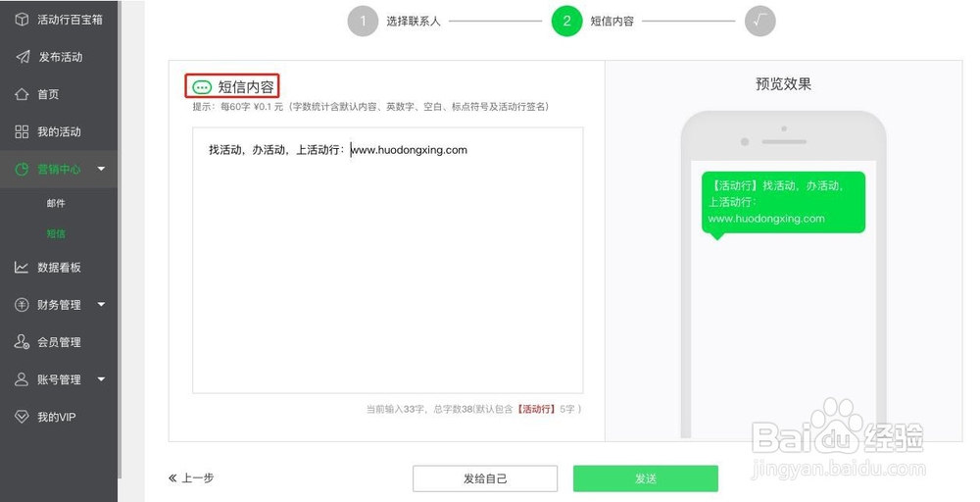Viewport: 980px width, 502px height.
Task: Click step 1 circle 选择联系人
Action: click(363, 22)
